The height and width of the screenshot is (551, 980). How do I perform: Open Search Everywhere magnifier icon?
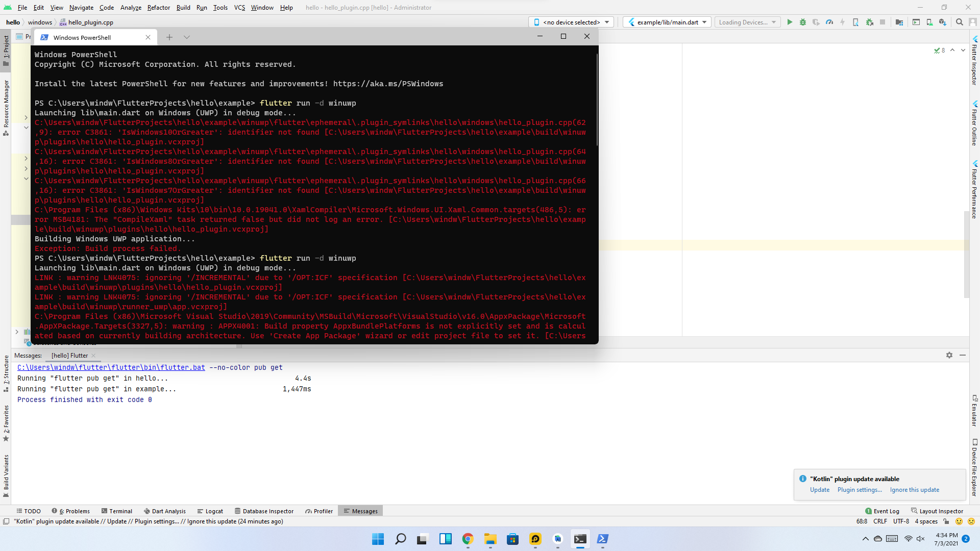pos(960,22)
